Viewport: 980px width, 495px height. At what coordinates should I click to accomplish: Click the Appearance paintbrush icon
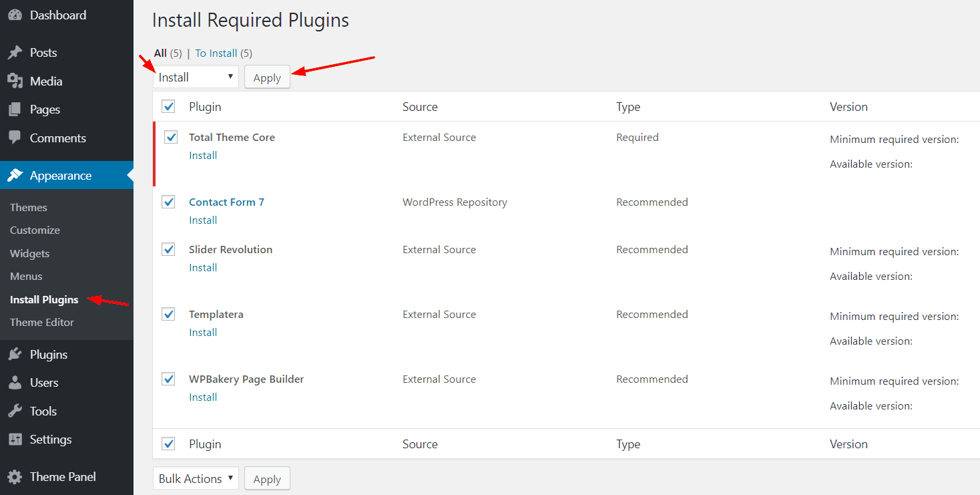[x=15, y=176]
